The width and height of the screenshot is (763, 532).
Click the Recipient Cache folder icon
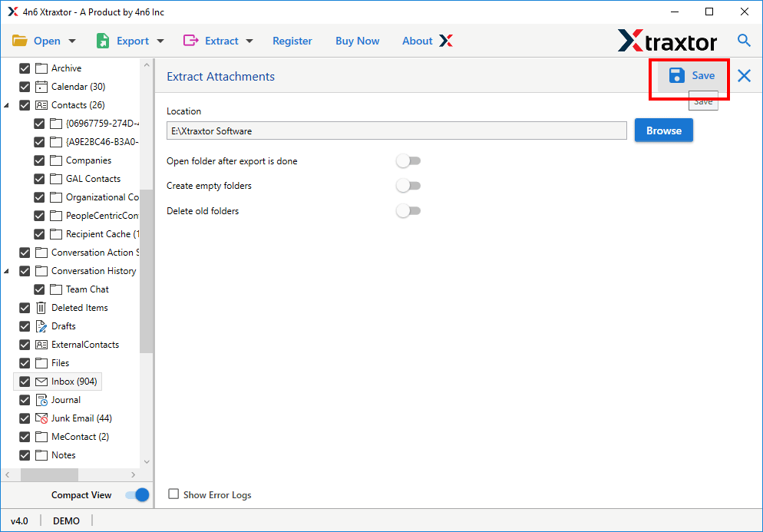[x=56, y=234]
